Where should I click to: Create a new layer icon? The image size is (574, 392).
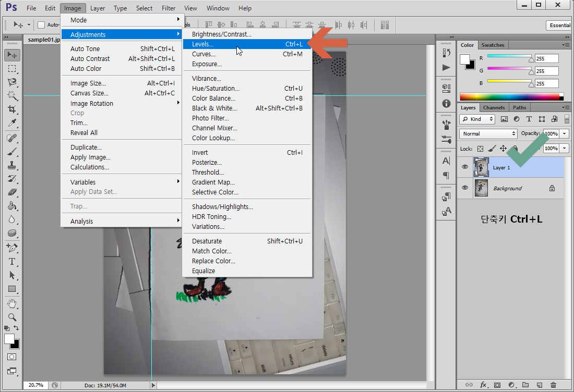tap(539, 385)
